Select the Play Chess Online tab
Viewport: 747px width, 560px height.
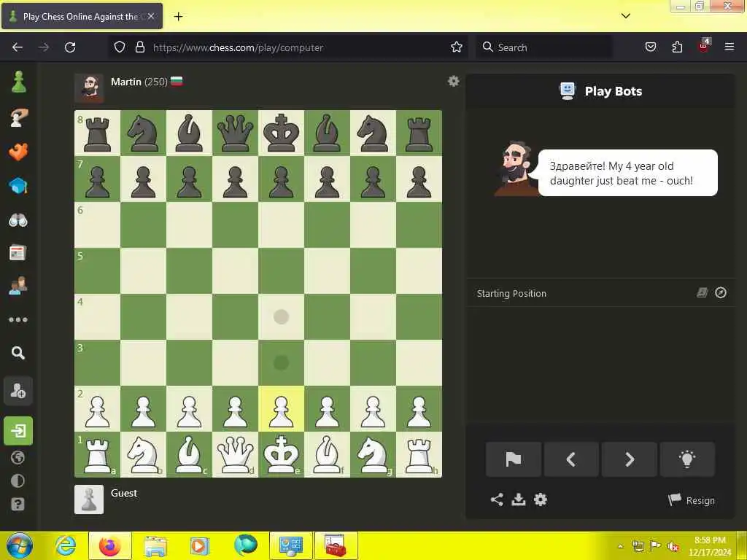pyautogui.click(x=82, y=16)
